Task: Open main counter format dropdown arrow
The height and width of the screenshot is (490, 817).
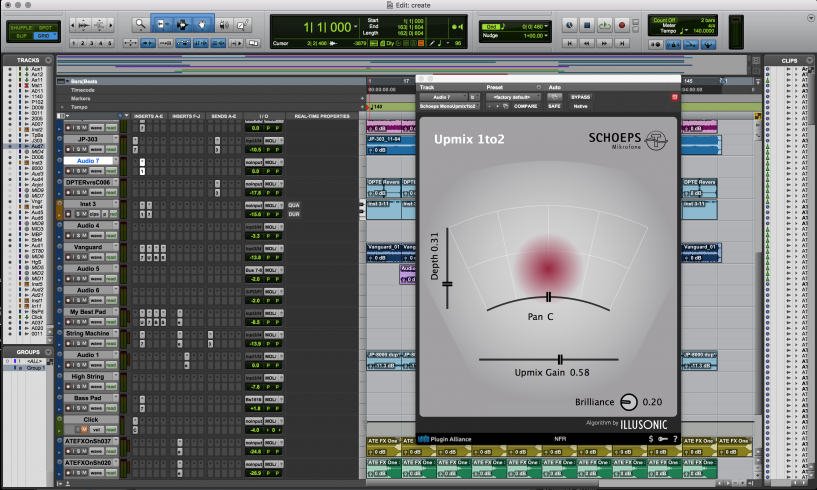Action: click(355, 27)
